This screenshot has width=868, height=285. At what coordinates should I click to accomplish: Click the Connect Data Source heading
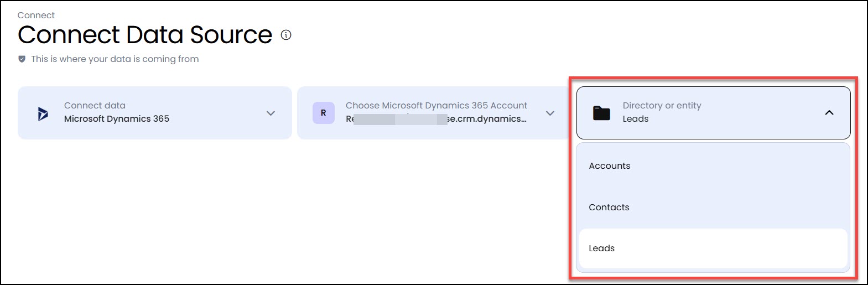pos(145,35)
